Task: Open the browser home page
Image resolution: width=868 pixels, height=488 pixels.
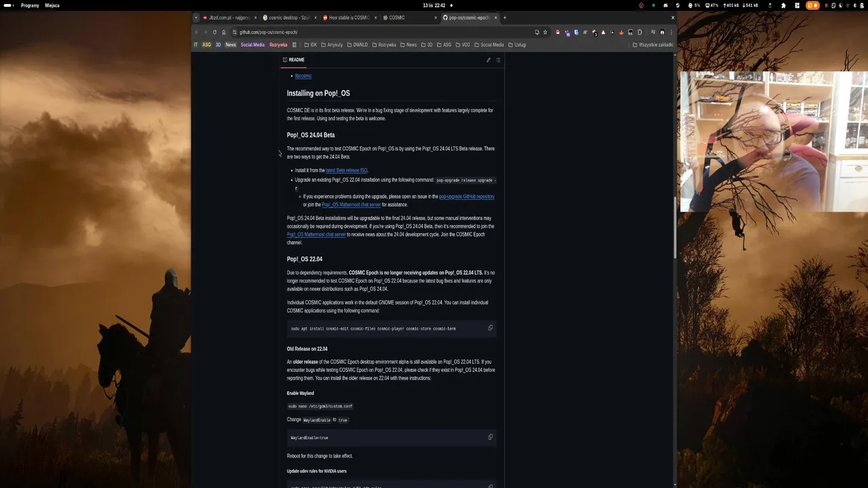Action: point(224,32)
